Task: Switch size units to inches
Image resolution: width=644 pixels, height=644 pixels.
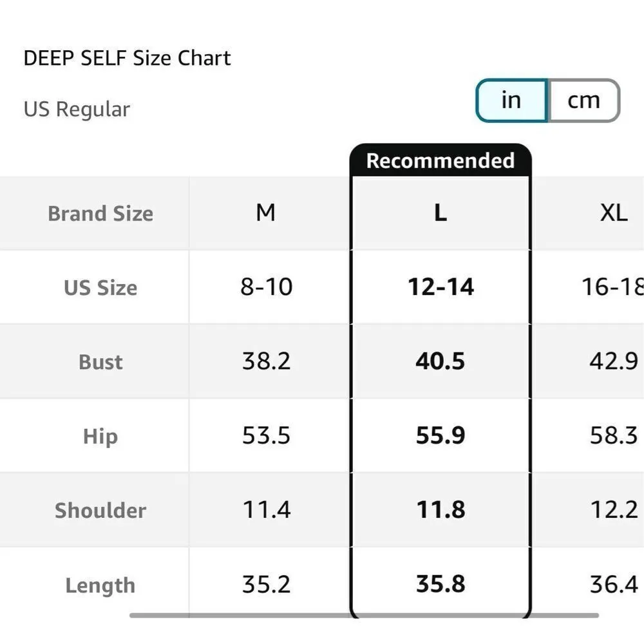Action: coord(511,100)
